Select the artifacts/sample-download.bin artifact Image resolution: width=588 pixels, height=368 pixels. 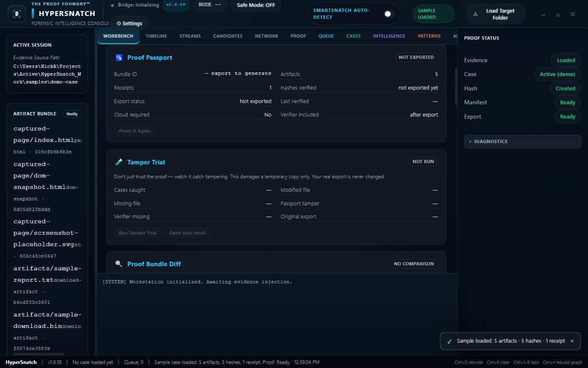tap(47, 331)
